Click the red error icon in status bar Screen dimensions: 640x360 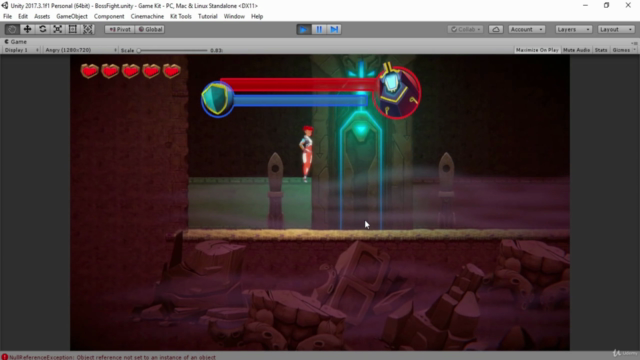(4, 357)
